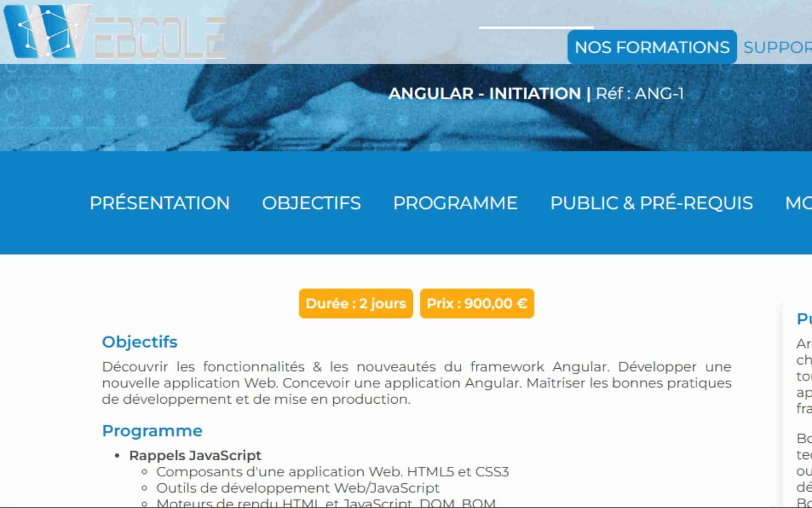Click the ANGULAR - INITIATION title
Image resolution: width=812 pixels, height=508 pixels.
pyautogui.click(x=485, y=94)
